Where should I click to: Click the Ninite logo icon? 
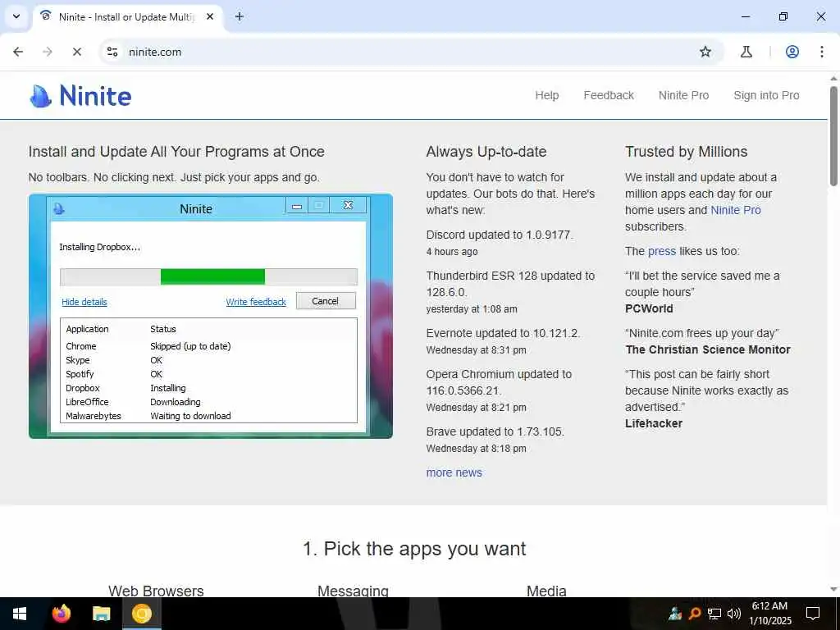[x=41, y=97]
